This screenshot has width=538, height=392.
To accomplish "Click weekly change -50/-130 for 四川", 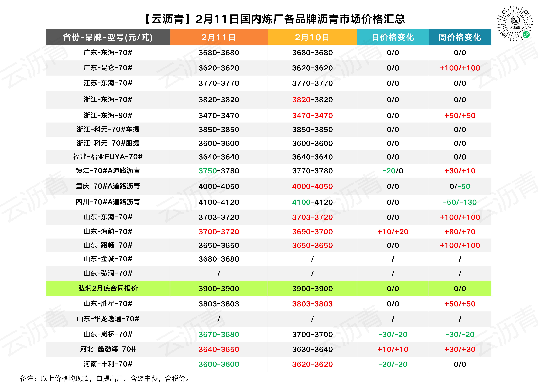I will pyautogui.click(x=460, y=202).
